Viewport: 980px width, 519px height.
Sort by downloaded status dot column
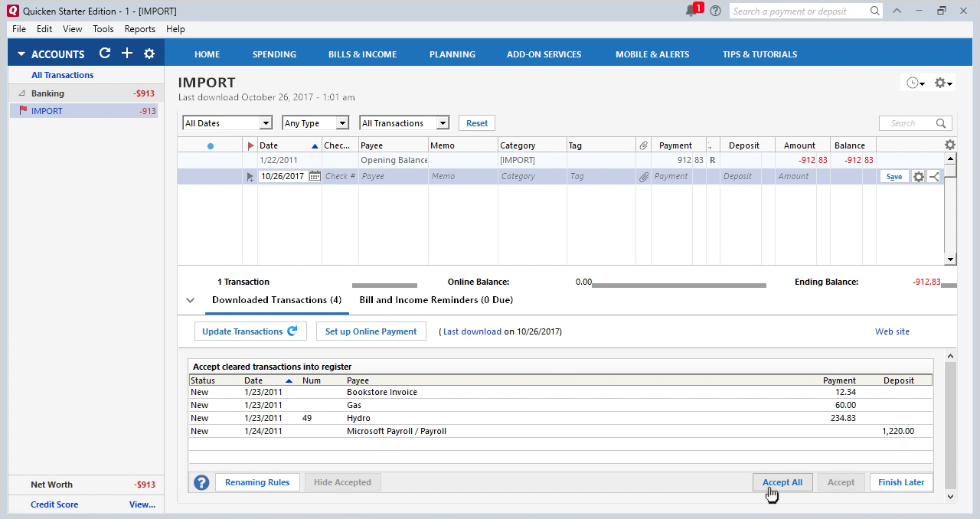pyautogui.click(x=211, y=145)
